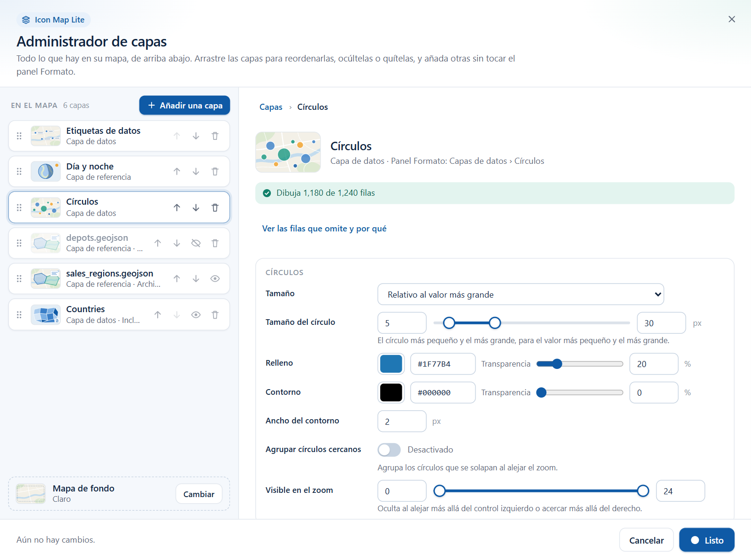
Task: Click the minimum Tamaño del círculo field
Action: click(402, 323)
